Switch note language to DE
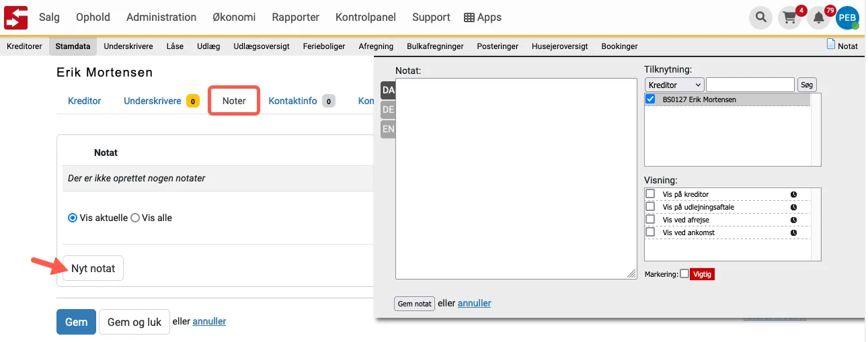Image resolution: width=868 pixels, height=342 pixels. (388, 110)
